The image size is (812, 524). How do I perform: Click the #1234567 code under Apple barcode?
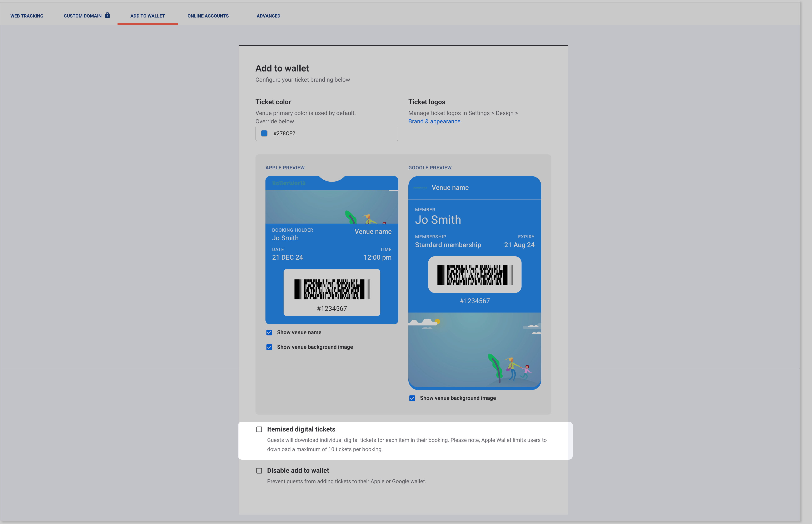tap(332, 309)
